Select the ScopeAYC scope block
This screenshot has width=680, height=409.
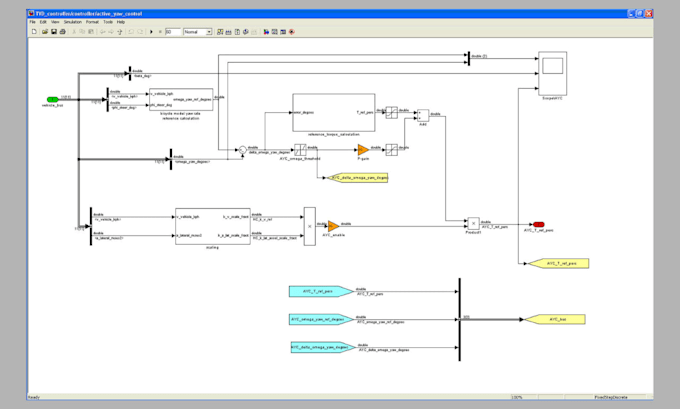552,73
